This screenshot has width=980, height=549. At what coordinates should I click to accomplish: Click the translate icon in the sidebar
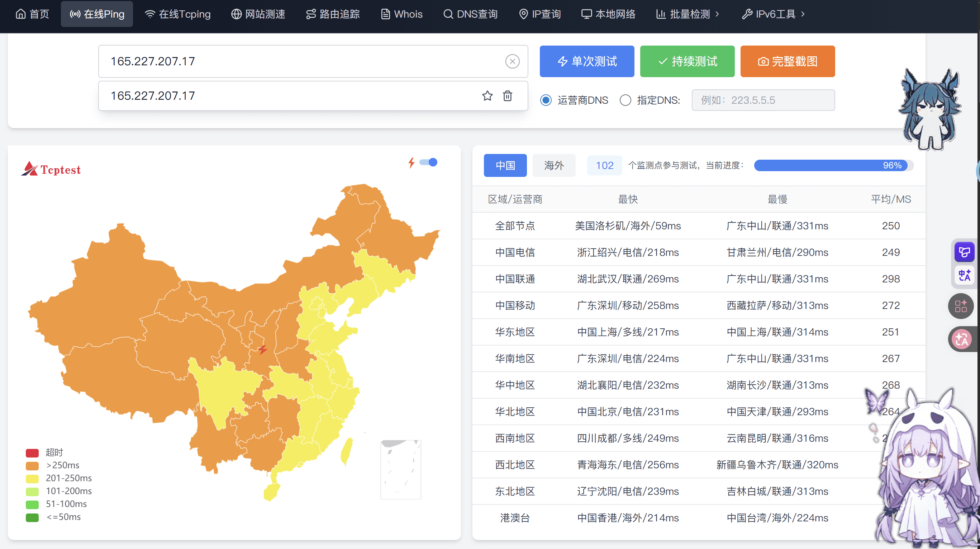coord(964,275)
